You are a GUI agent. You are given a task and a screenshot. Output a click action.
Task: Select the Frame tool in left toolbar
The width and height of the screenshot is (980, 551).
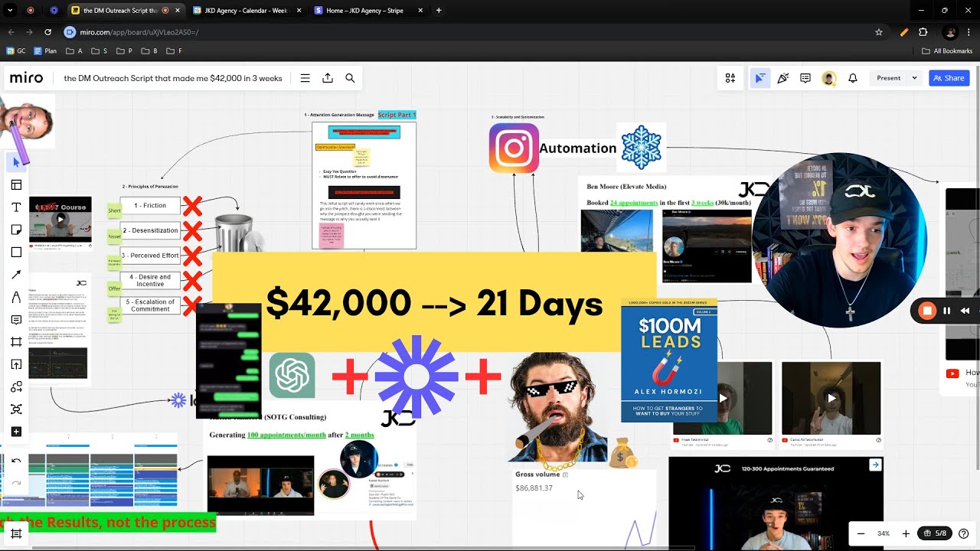(x=16, y=342)
